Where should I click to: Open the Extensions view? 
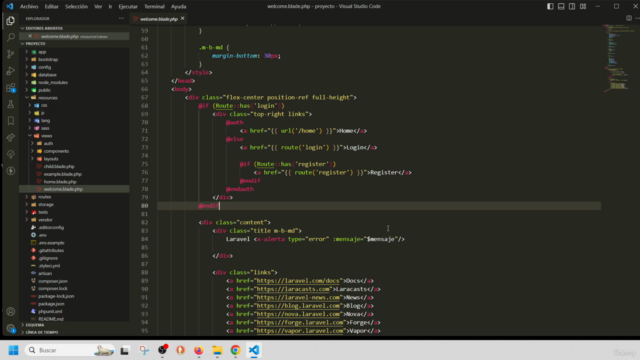point(11,87)
